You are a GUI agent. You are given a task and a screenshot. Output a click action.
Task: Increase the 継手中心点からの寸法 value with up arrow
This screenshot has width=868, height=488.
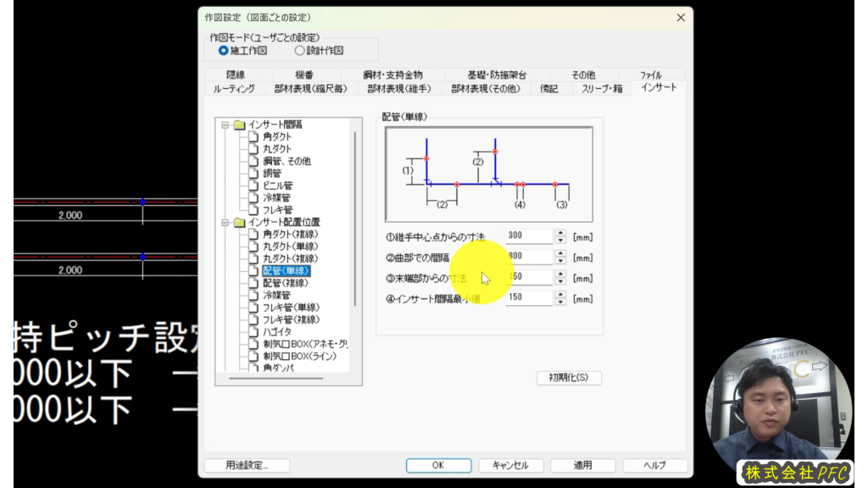coord(560,232)
